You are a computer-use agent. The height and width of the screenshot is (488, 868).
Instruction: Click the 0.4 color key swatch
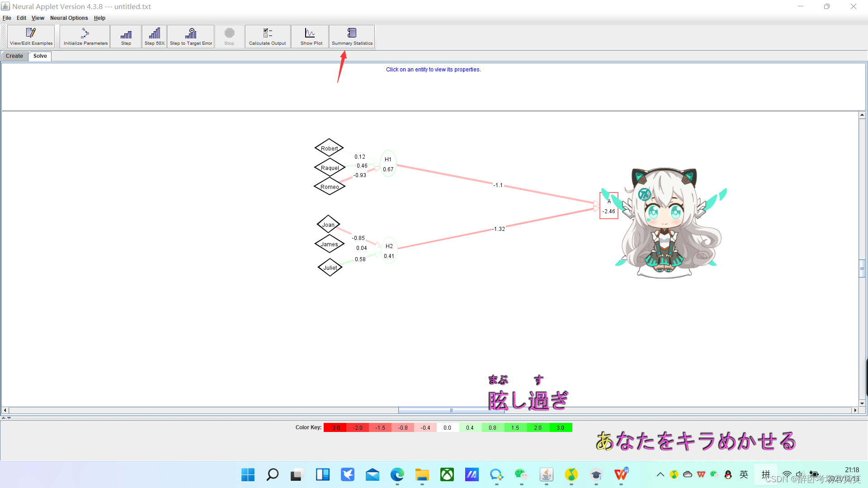coord(470,427)
